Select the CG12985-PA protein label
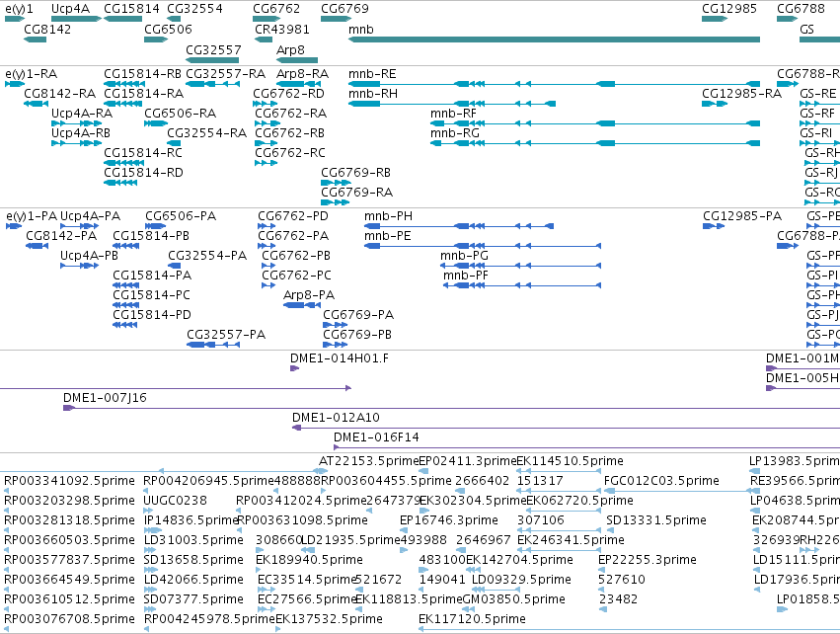The height and width of the screenshot is (634, 840). 742,216
